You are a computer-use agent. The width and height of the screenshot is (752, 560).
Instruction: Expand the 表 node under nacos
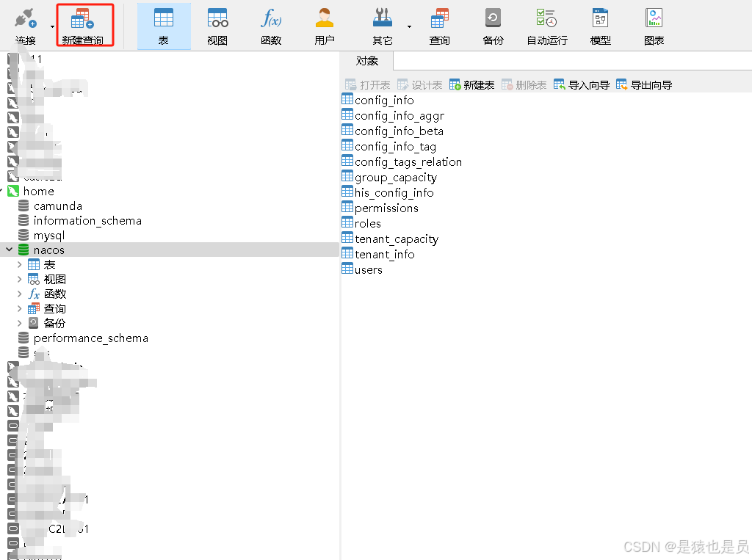tap(19, 264)
